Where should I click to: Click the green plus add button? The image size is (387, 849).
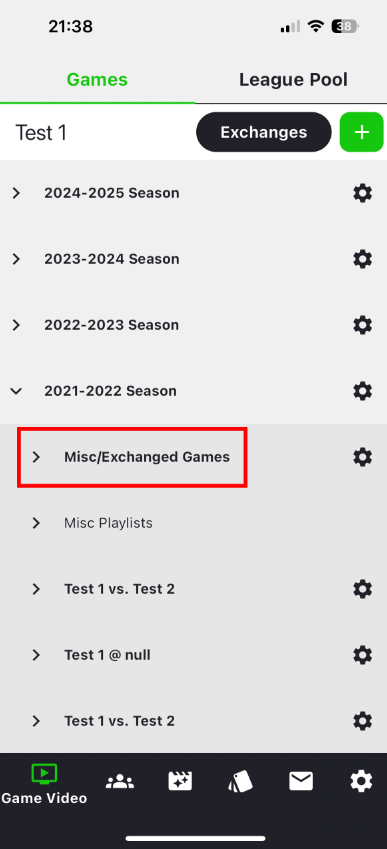coord(362,132)
